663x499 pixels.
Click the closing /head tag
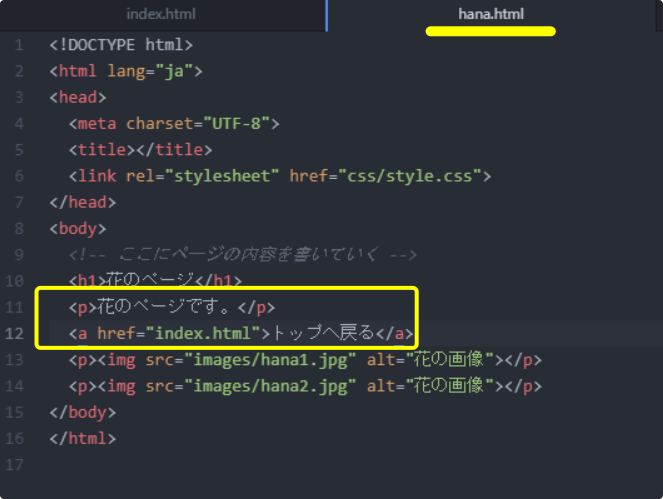82,202
